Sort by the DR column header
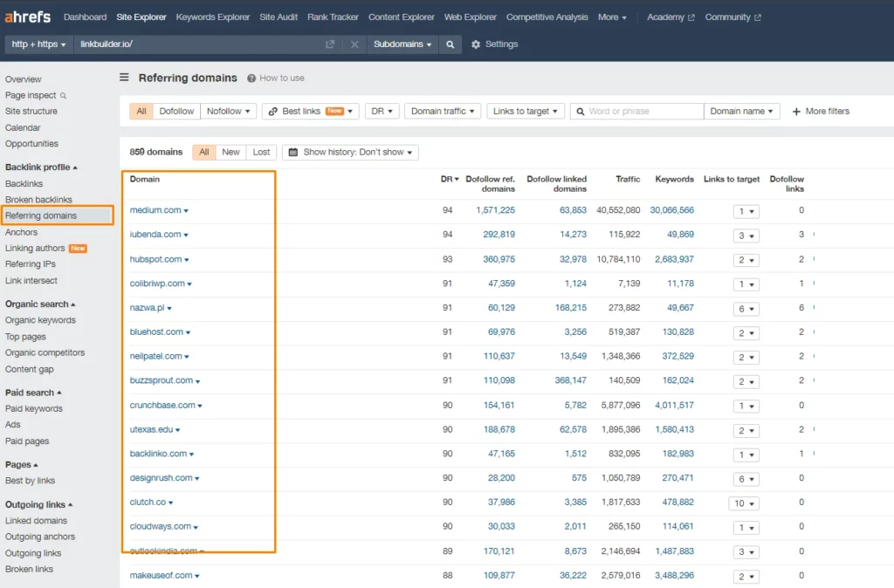 pyautogui.click(x=450, y=179)
